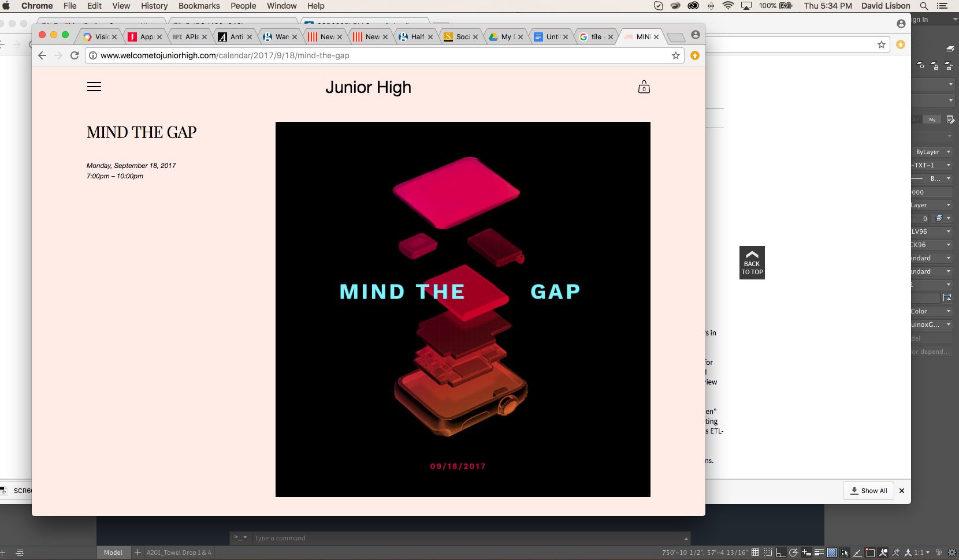Go back in the front Chrome window
This screenshot has height=560, width=959.
(42, 55)
